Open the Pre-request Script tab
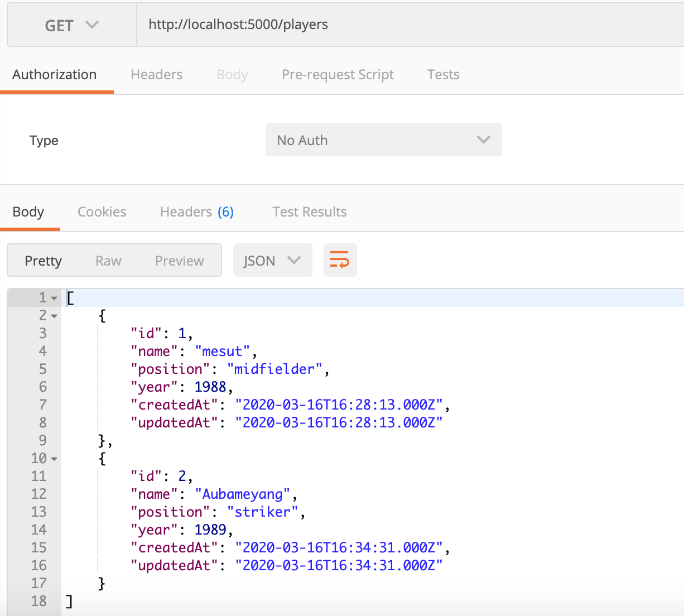The image size is (684, 616). pos(338,75)
